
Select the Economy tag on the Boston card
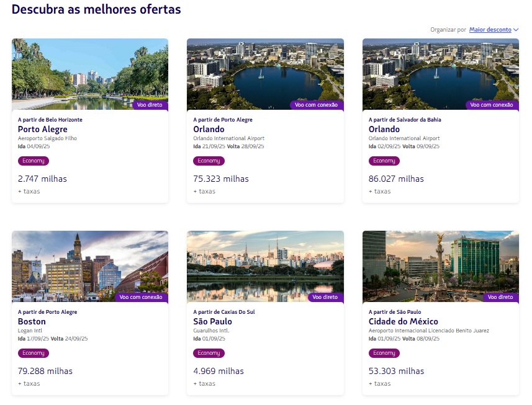coord(34,353)
